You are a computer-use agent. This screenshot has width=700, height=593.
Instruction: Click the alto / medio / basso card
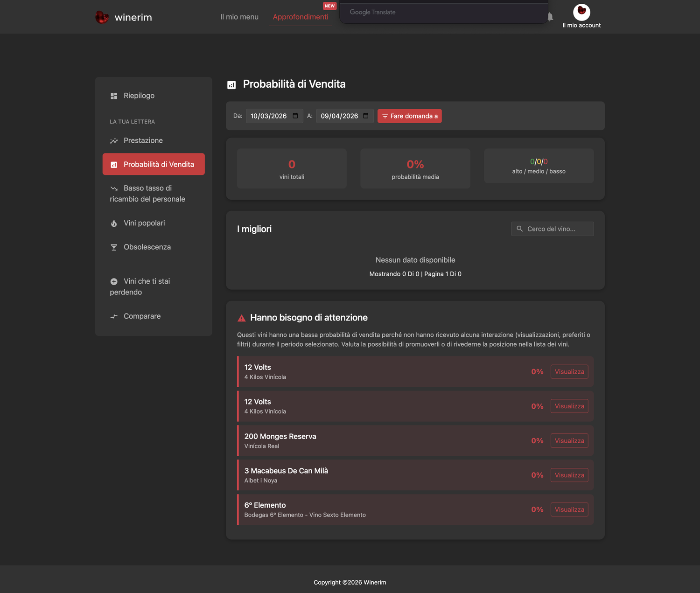coord(539,166)
